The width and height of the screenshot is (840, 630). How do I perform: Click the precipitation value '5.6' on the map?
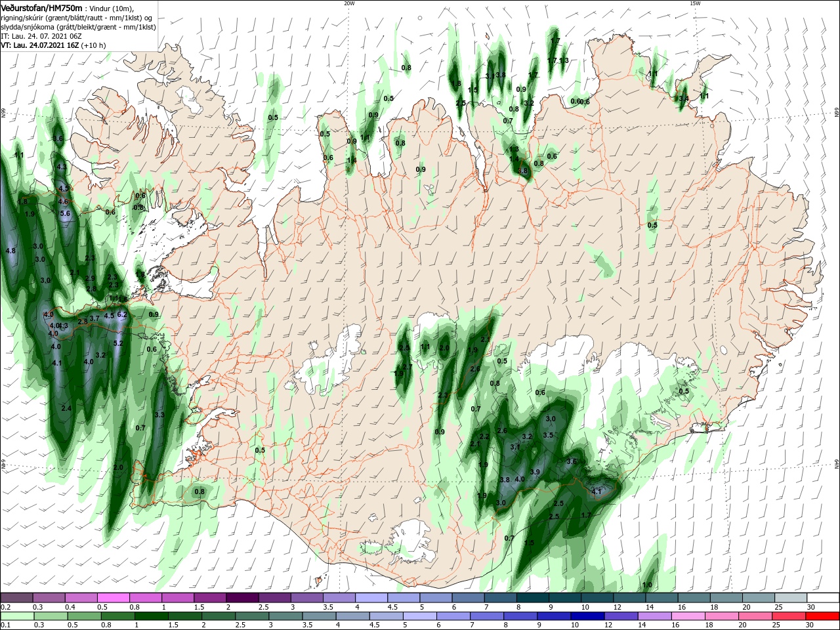pos(65,213)
